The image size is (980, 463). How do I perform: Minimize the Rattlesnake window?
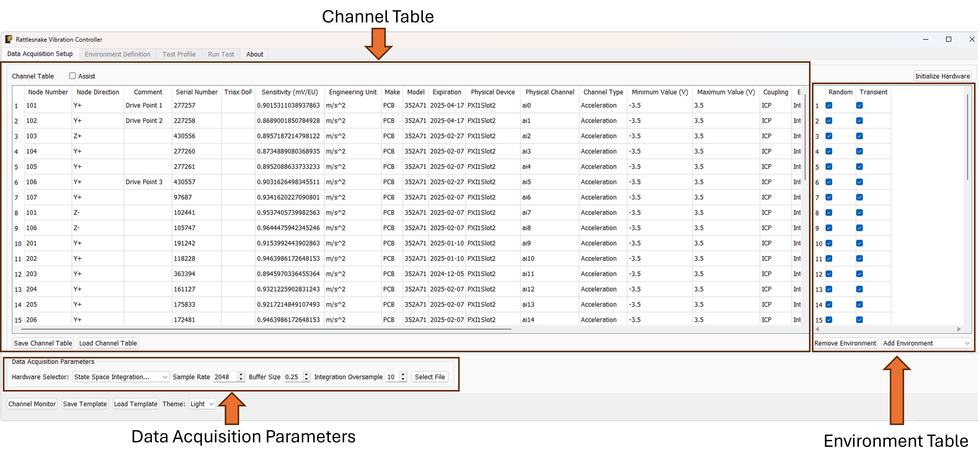coord(925,39)
